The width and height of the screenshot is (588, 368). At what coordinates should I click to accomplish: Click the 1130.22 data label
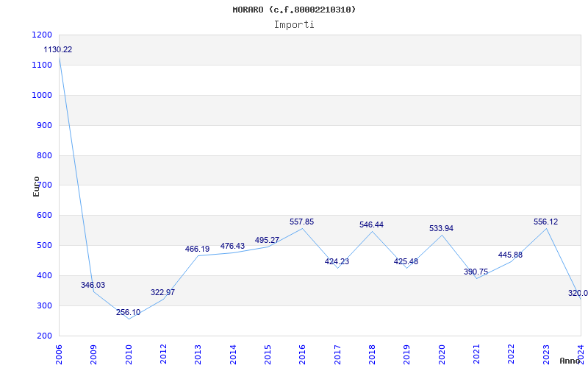58,49
